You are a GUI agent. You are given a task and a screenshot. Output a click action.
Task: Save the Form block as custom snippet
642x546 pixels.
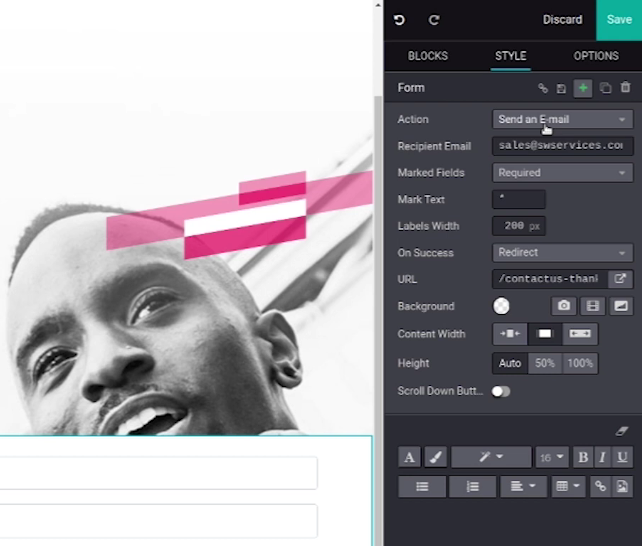pyautogui.click(x=561, y=88)
